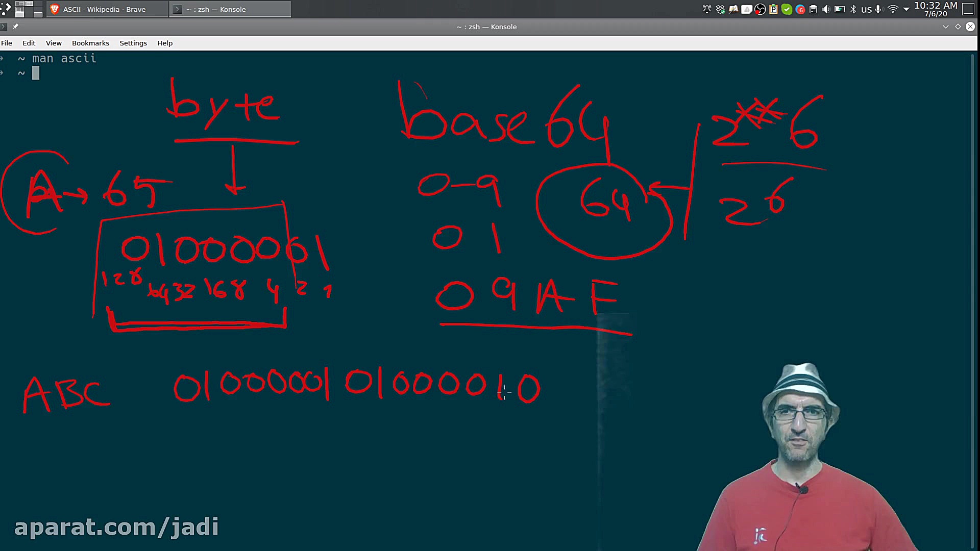The width and height of the screenshot is (980, 551).
Task: Open the Dropbox tray icon
Action: pos(720,9)
